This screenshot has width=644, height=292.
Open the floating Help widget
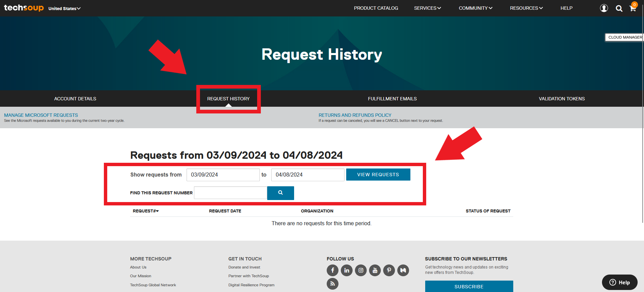pyautogui.click(x=619, y=282)
